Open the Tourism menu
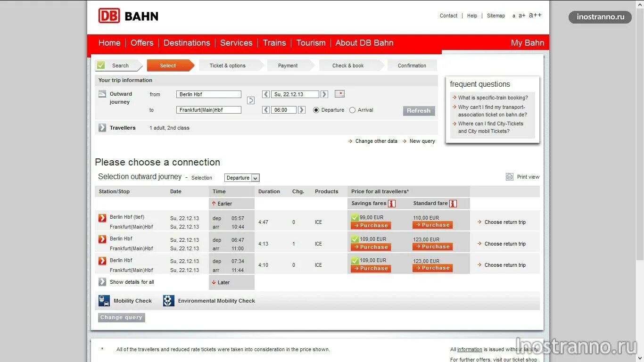The height and width of the screenshot is (362, 644). [311, 43]
